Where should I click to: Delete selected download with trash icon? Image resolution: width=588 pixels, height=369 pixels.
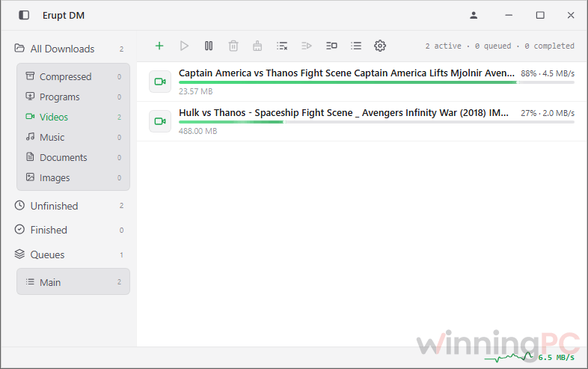coord(233,46)
